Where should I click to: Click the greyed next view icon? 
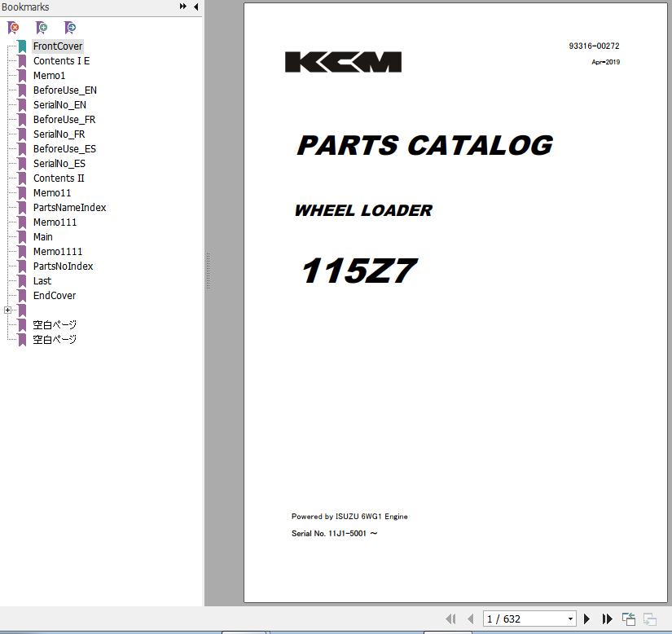(650, 619)
